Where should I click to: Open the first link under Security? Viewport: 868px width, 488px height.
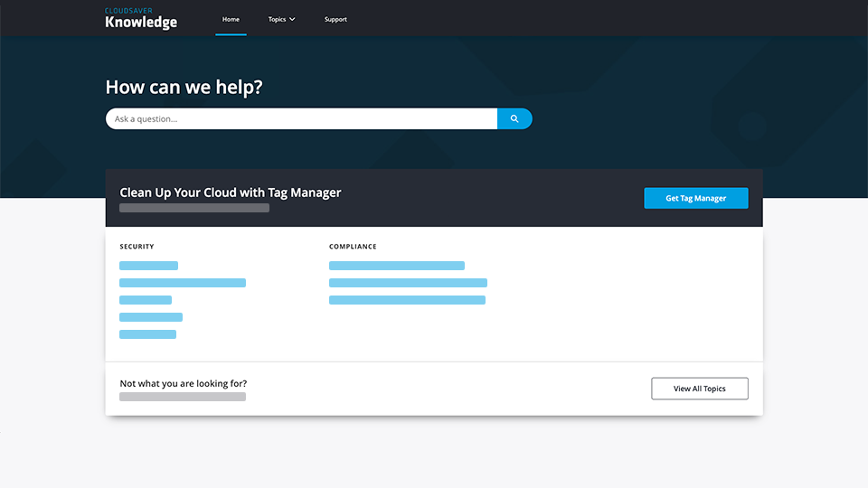click(x=148, y=266)
